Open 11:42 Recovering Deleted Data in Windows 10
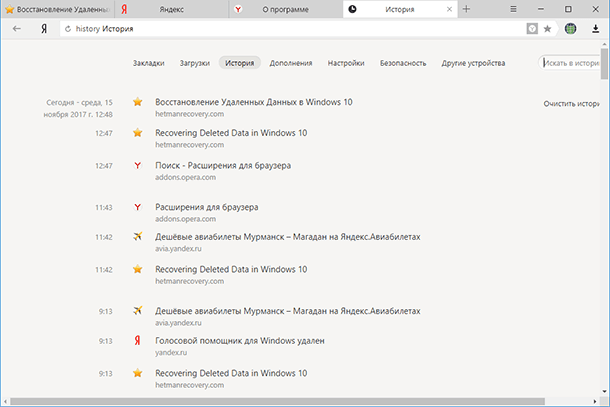 click(x=231, y=269)
